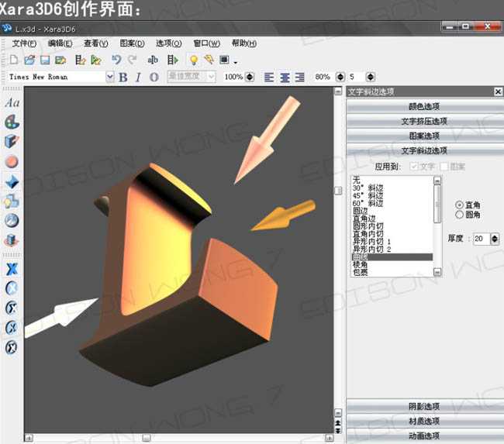Open the color palette tool in sidebar
Screen dimensions: 504x444
12,122
